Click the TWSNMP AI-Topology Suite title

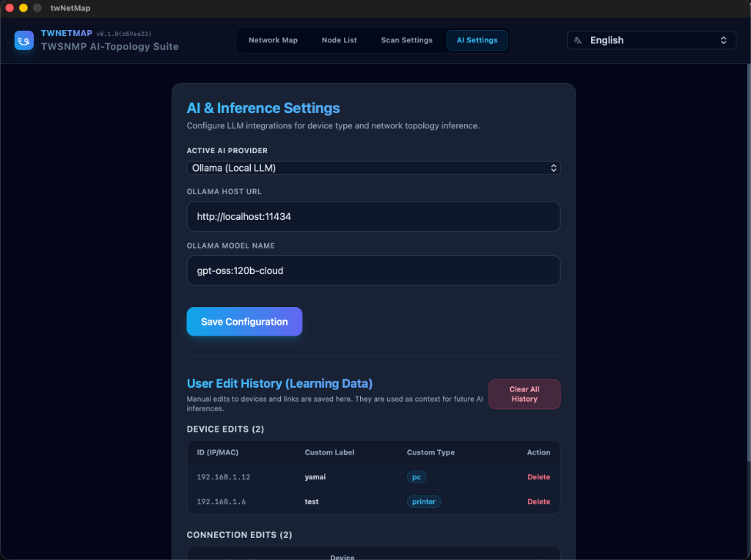point(110,46)
